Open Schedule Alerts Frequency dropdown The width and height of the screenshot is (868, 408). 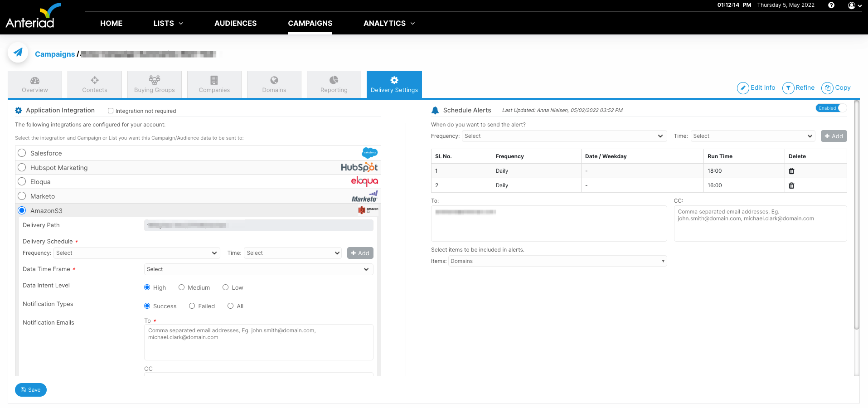(564, 136)
